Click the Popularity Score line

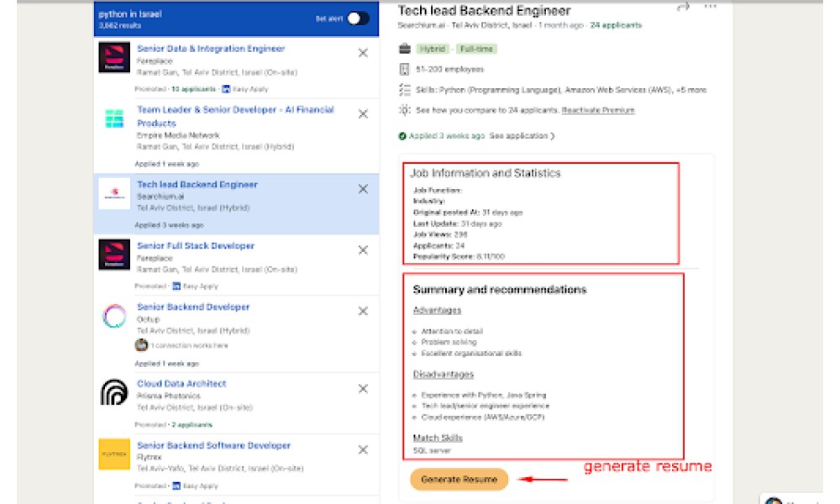pyautogui.click(x=459, y=257)
